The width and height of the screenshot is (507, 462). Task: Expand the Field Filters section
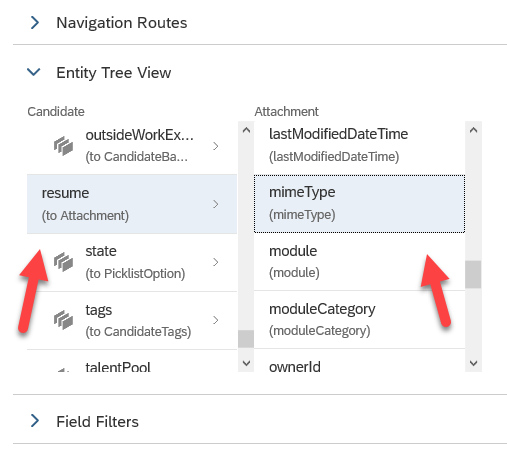click(35, 421)
